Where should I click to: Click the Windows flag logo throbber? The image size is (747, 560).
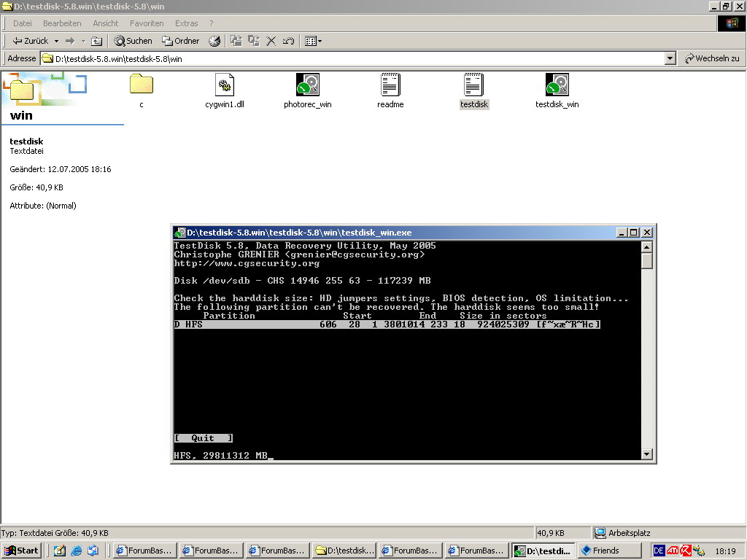(x=731, y=23)
